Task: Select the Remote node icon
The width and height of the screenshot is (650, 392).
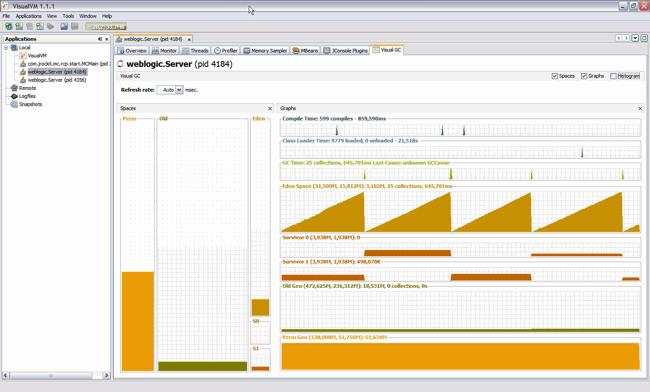Action: point(14,88)
